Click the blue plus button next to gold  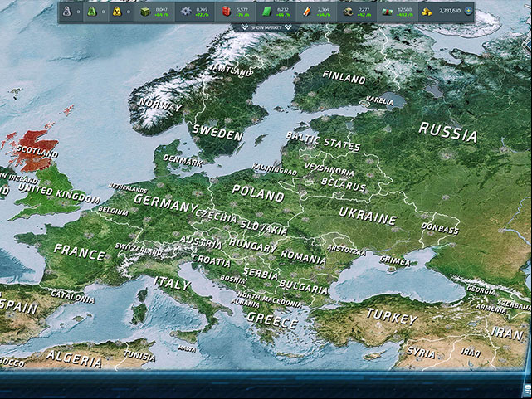click(469, 11)
